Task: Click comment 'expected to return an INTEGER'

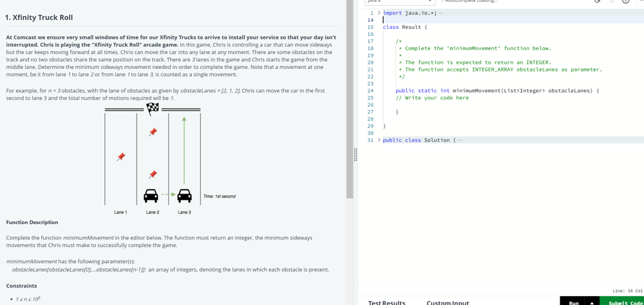Action: [475, 62]
